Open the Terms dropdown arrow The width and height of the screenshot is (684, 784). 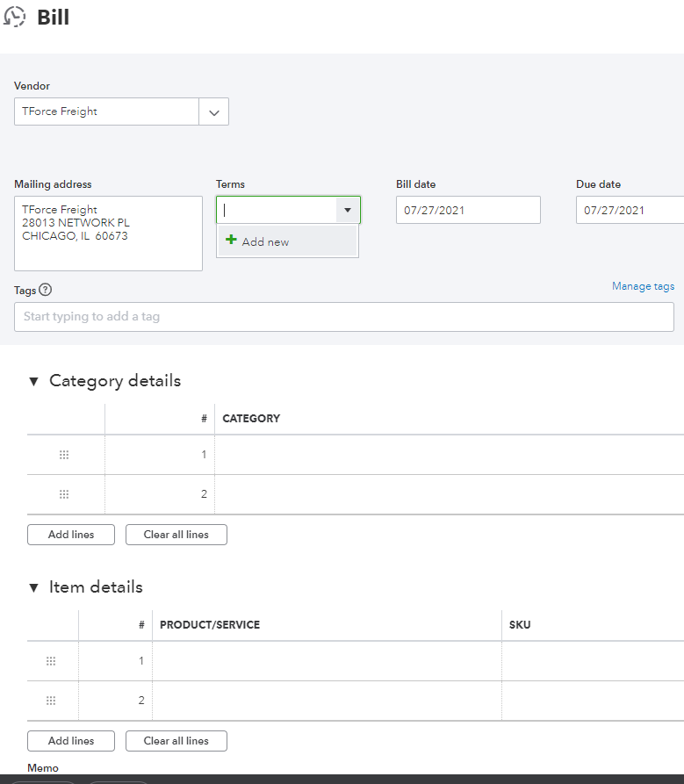pyautogui.click(x=348, y=211)
